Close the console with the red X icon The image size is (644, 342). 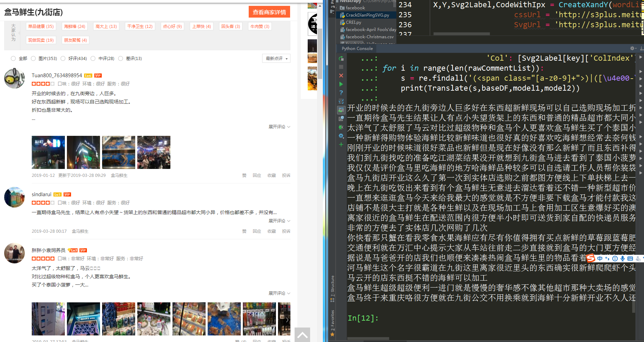point(341,76)
